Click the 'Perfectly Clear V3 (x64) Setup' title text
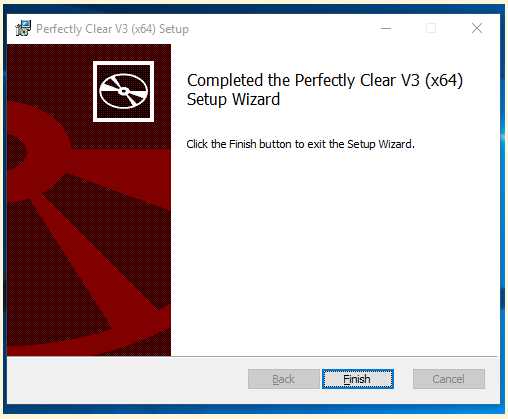The width and height of the screenshot is (508, 419). tap(112, 29)
